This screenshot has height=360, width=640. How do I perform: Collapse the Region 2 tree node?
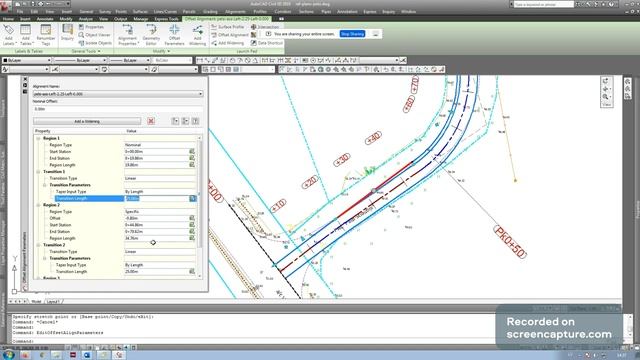coord(38,205)
